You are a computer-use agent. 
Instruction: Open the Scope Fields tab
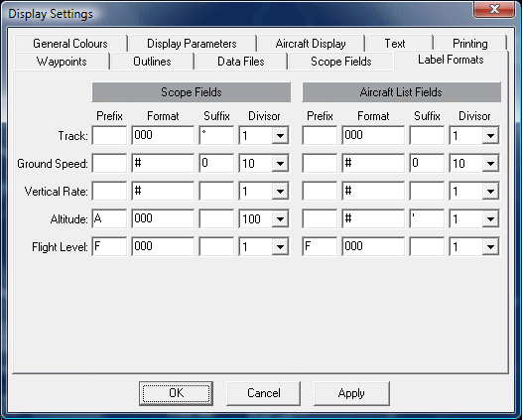pos(340,62)
